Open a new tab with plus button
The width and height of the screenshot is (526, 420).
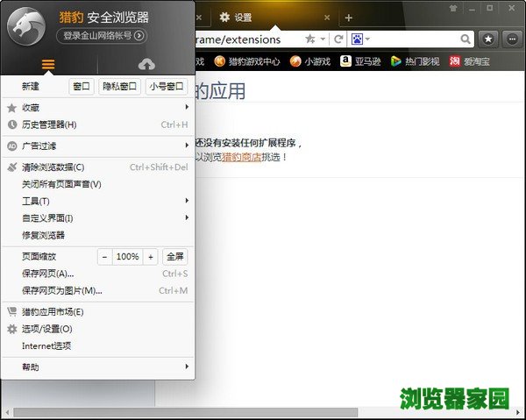348,18
